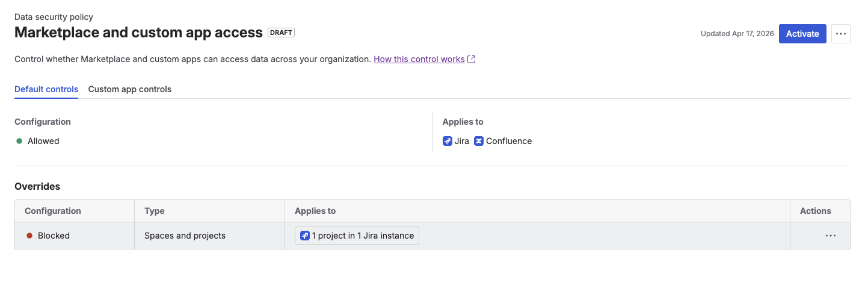Click the Confluence icon under Applies to
The image size is (868, 291).
(479, 141)
